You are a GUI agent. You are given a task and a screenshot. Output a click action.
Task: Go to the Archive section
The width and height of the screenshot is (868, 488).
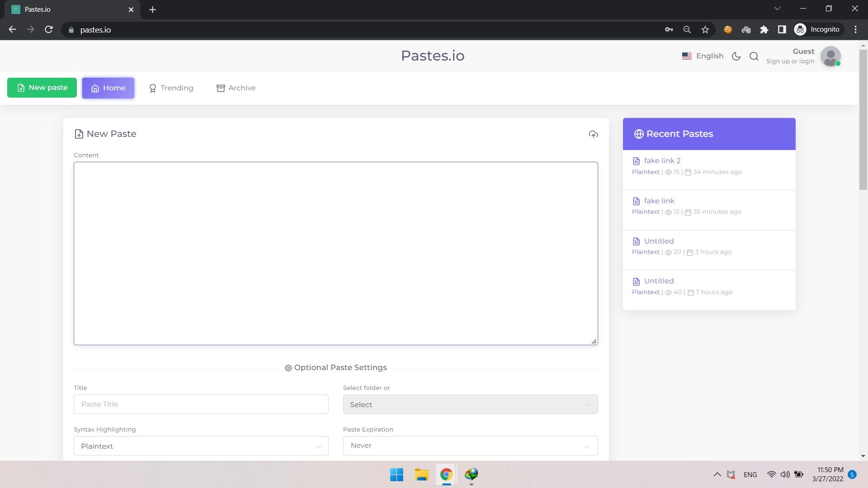click(236, 88)
